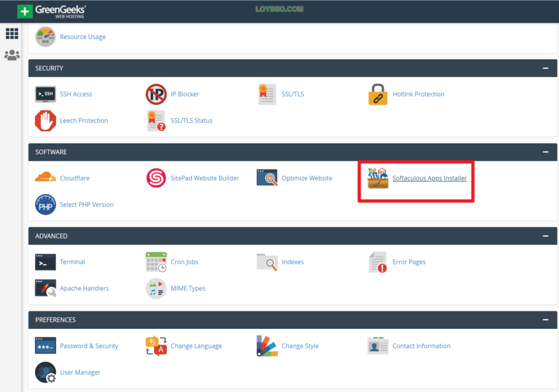This screenshot has width=559, height=392.
Task: Click the GreenGeeks Web Hosting logo
Action: coord(51,11)
